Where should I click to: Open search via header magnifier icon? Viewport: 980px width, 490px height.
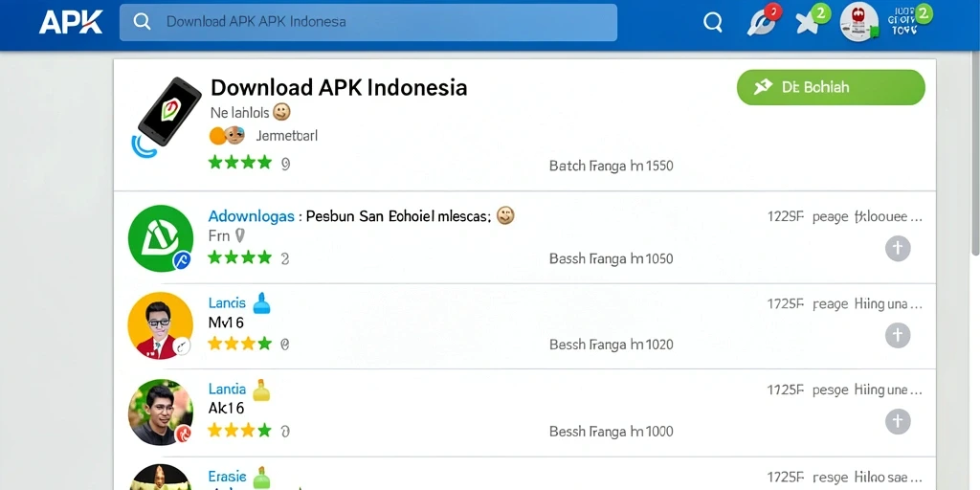click(x=712, y=23)
